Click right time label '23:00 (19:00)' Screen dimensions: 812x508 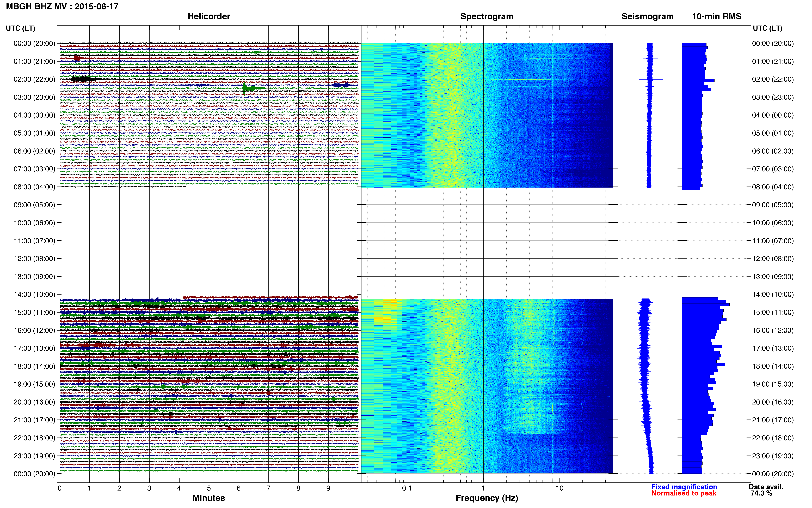click(773, 456)
